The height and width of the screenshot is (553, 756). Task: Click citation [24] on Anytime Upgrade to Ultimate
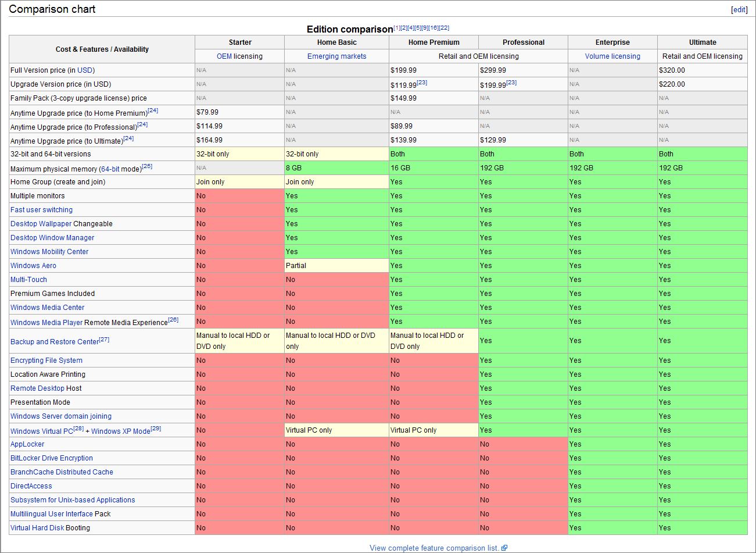(128, 138)
